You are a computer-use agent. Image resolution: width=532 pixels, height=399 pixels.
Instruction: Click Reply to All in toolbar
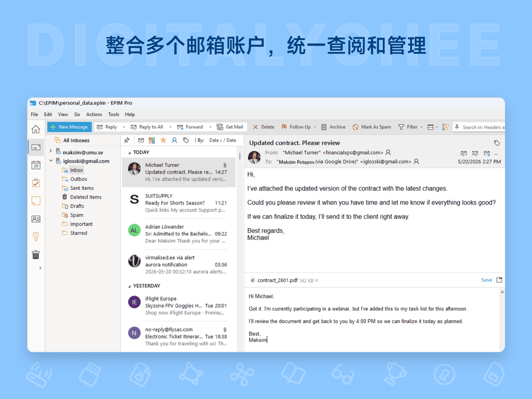tap(147, 127)
